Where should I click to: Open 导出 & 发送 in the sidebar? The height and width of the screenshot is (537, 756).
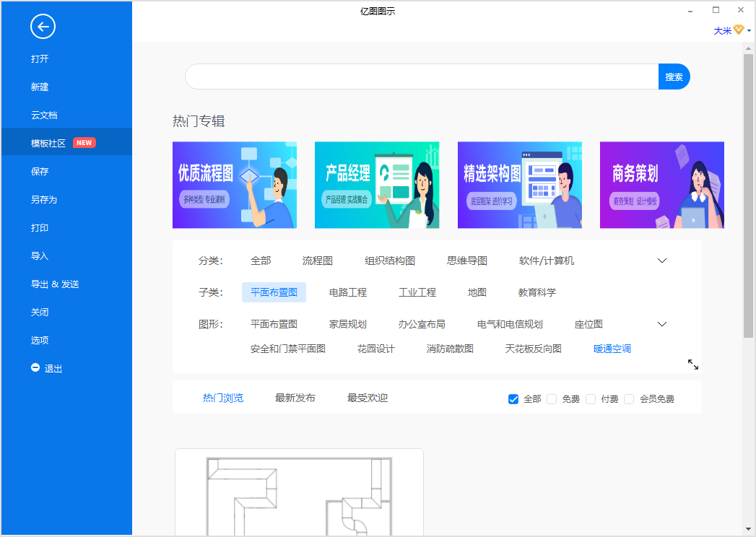[55, 284]
